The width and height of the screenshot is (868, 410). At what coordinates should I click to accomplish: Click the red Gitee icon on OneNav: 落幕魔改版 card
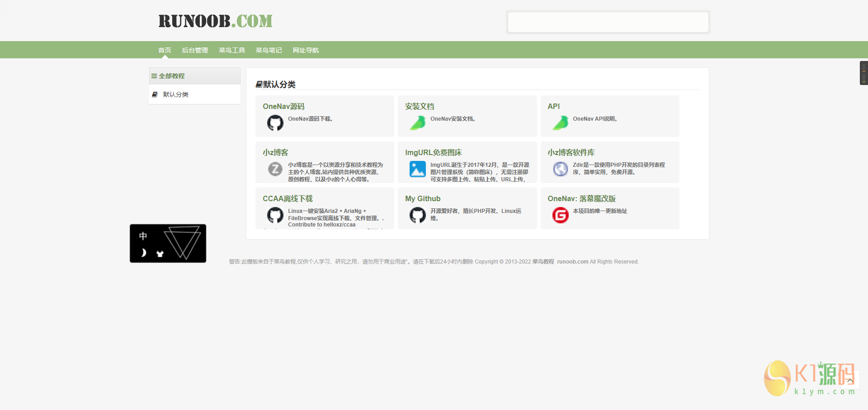560,215
